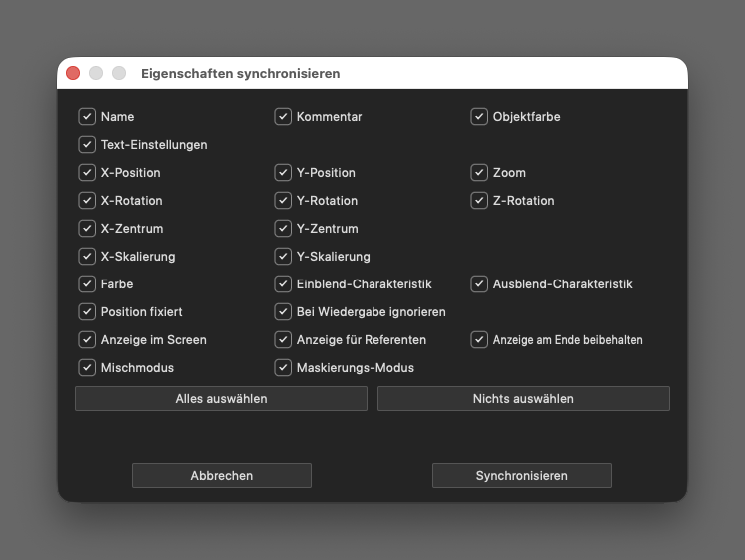
Task: Toggle Bei Wiedergabe ignorieren checkbox
Action: [x=283, y=312]
